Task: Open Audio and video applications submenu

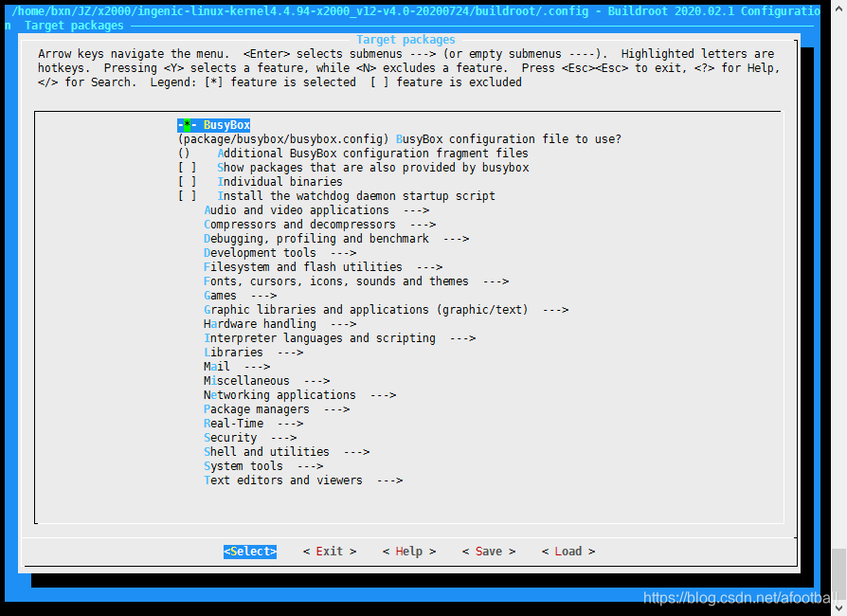Action: tap(316, 210)
